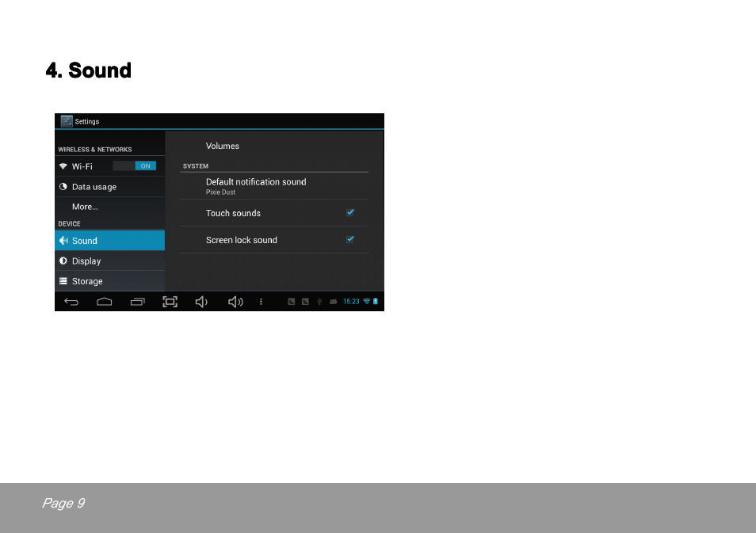756x533 pixels.
Task: Tap the Android debug notification icon
Action: click(333, 302)
